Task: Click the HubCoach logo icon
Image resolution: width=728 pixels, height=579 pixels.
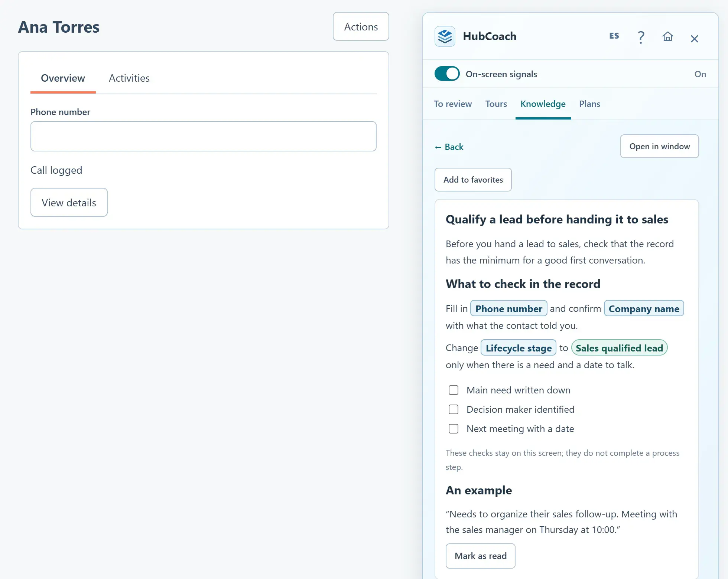Action: click(445, 36)
